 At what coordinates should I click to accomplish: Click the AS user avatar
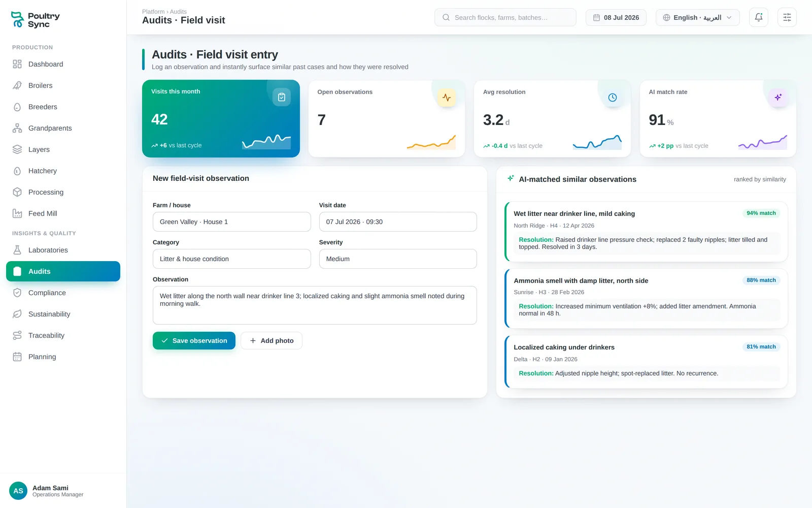(18, 491)
